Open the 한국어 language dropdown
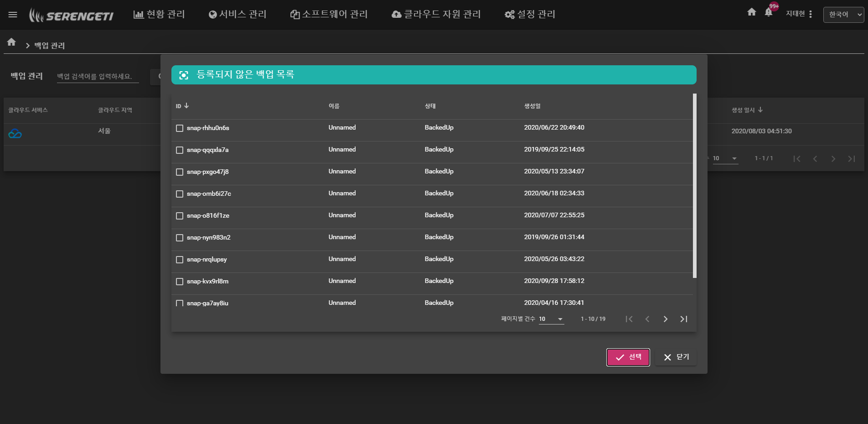The image size is (868, 424). (843, 15)
